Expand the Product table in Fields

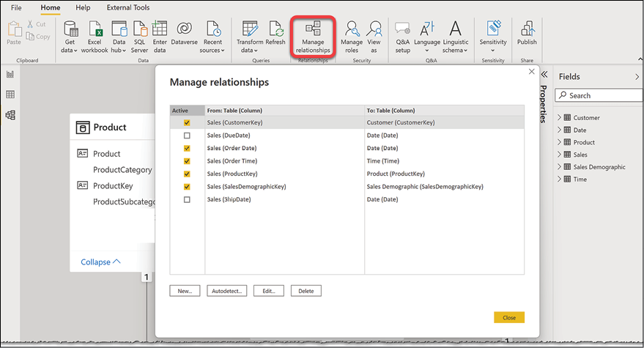[559, 142]
